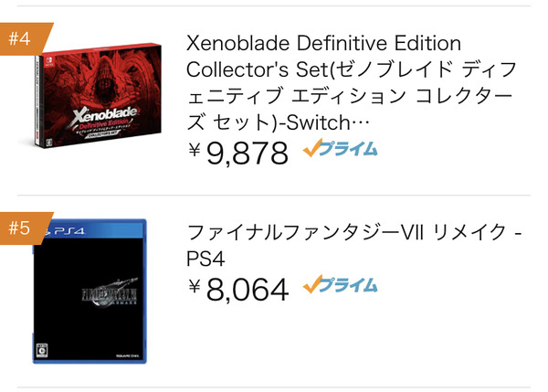Open ファイナルファンタジーVII リメイク title link
The height and width of the screenshot is (392, 548).
tap(354, 245)
